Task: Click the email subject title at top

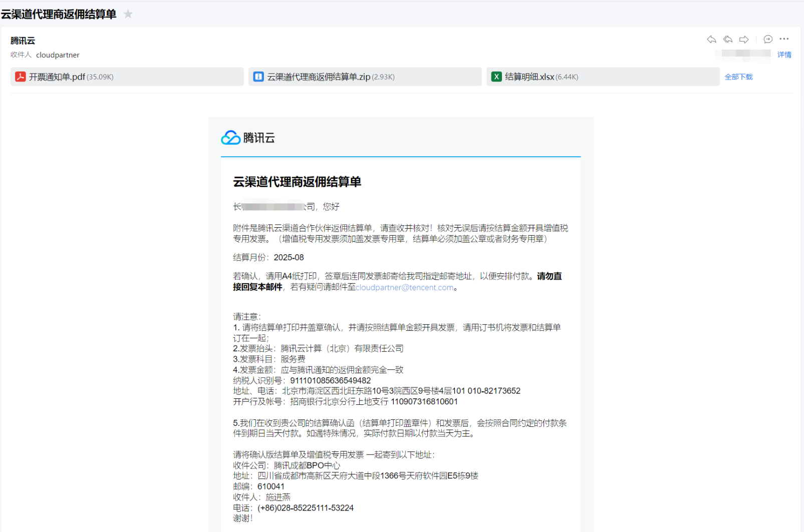Action: tap(59, 14)
